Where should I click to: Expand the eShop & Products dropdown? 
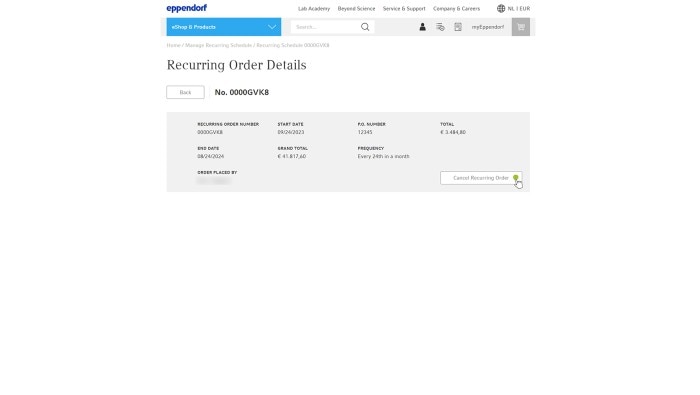click(x=224, y=27)
